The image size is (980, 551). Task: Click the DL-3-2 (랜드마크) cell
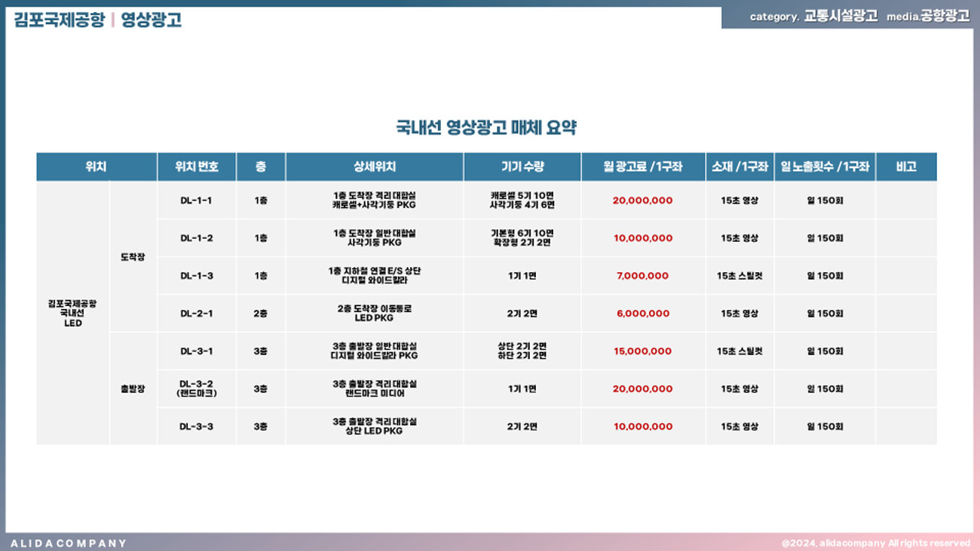point(196,388)
